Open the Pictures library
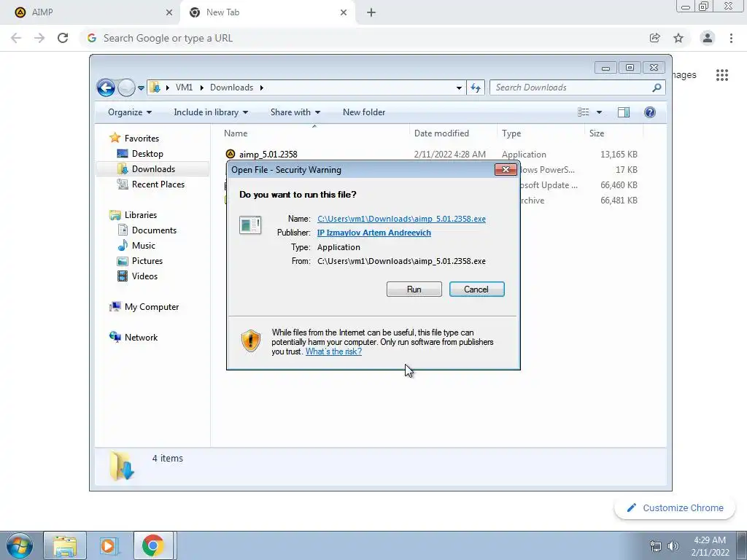 coord(147,260)
